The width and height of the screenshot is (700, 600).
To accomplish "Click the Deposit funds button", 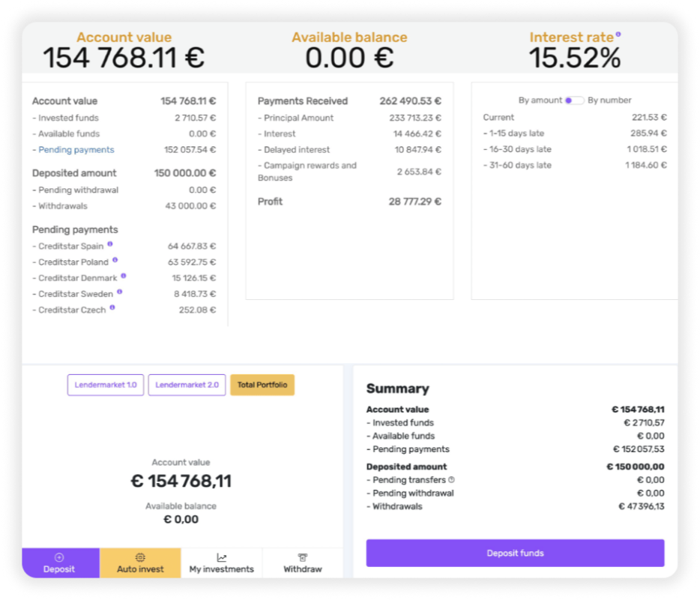I will point(515,553).
